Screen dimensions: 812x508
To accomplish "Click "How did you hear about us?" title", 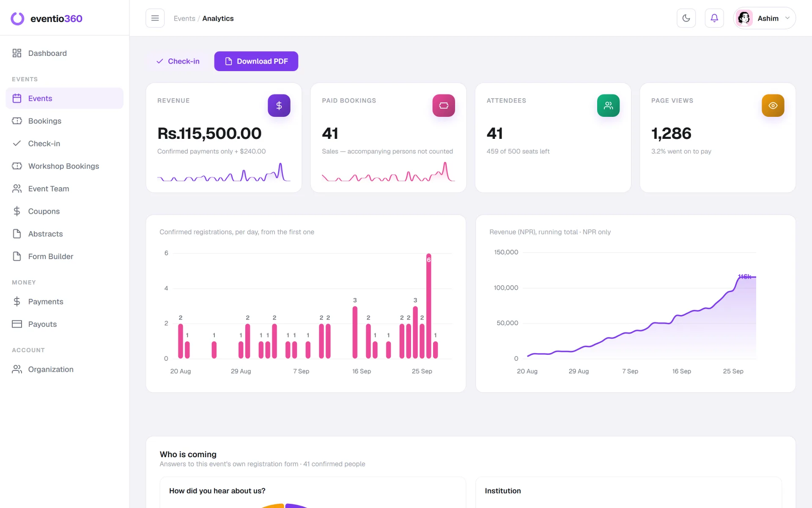I will [217, 491].
